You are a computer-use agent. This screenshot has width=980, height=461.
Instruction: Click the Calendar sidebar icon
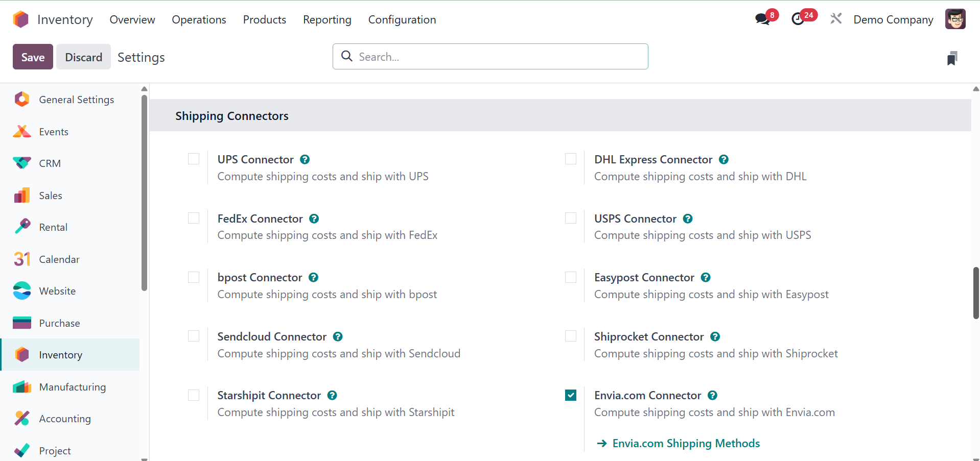[x=22, y=259]
